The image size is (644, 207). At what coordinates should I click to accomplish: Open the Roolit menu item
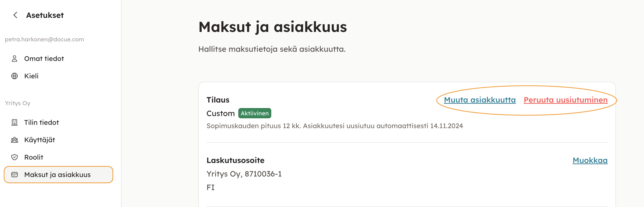[34, 157]
